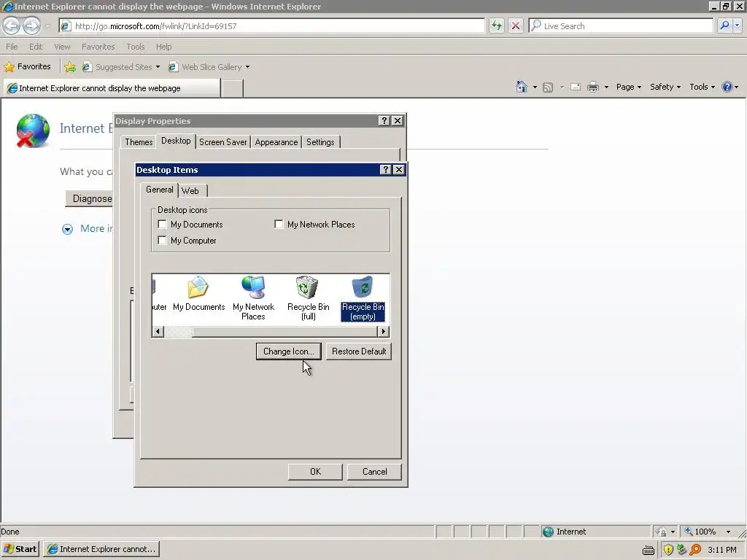Screen dimensions: 747x560
Task: Click the protected mode lock status icon
Action: (x=661, y=532)
